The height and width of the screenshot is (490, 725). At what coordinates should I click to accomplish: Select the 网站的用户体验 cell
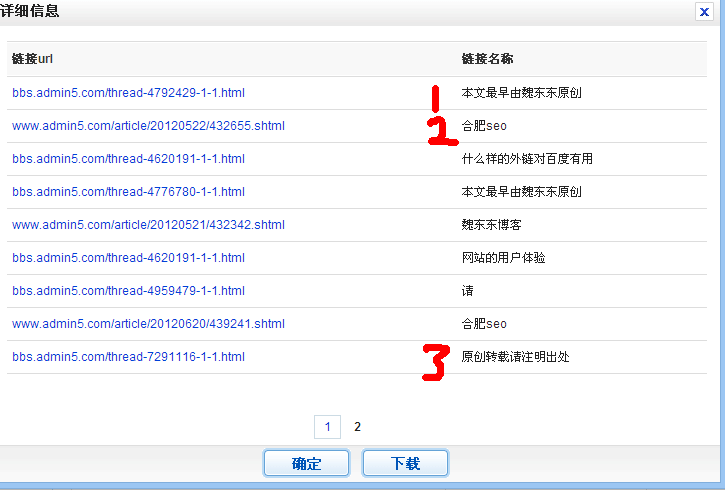(504, 258)
